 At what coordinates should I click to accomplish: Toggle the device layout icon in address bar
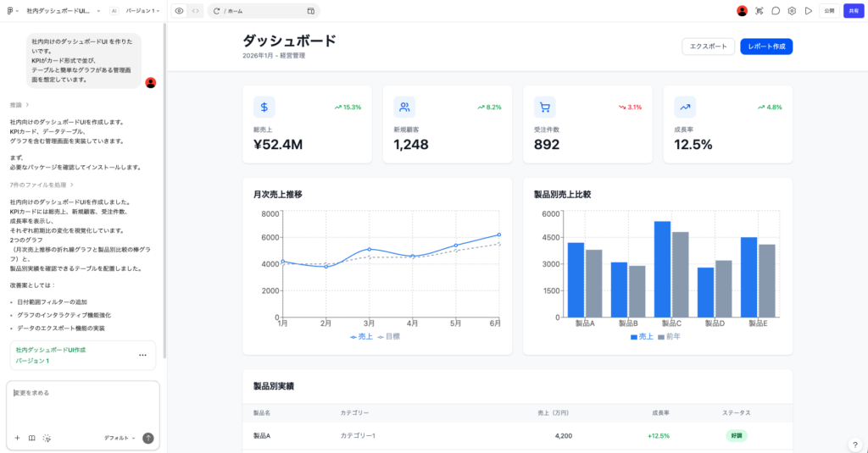tap(310, 11)
